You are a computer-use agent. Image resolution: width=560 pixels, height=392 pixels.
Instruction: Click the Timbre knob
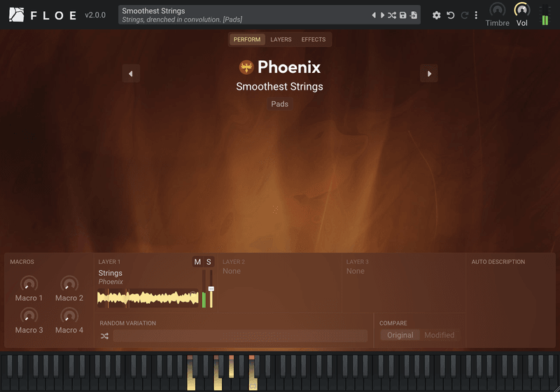point(497,10)
